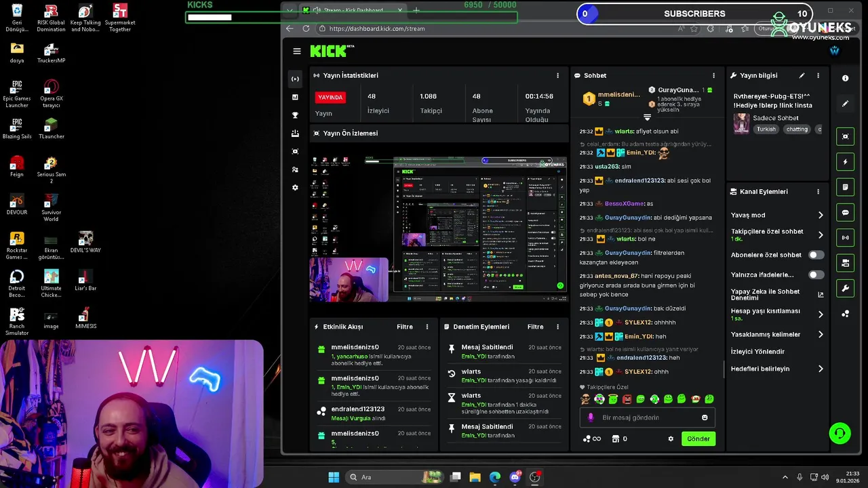This screenshot has width=868, height=488.
Task: Open the analytics chart icon in sidebar
Action: click(x=295, y=97)
